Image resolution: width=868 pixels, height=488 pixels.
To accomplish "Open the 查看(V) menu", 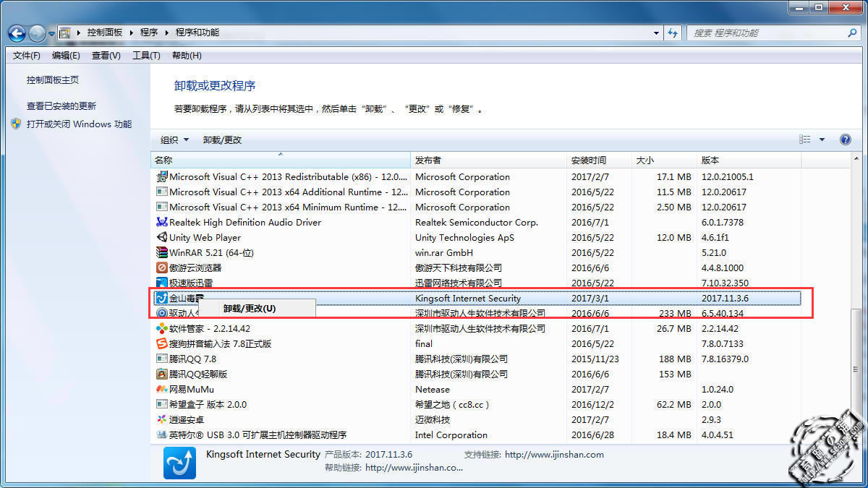I will click(x=106, y=56).
